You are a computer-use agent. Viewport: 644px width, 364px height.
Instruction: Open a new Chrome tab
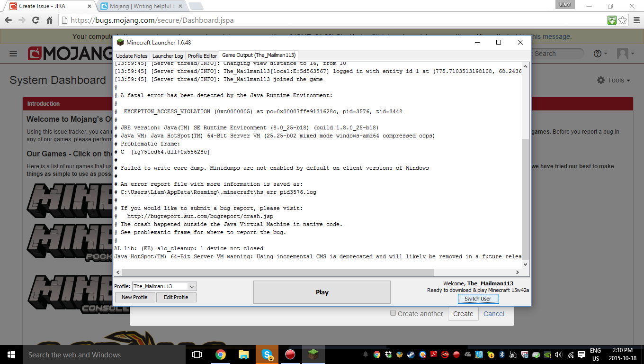[x=196, y=6]
